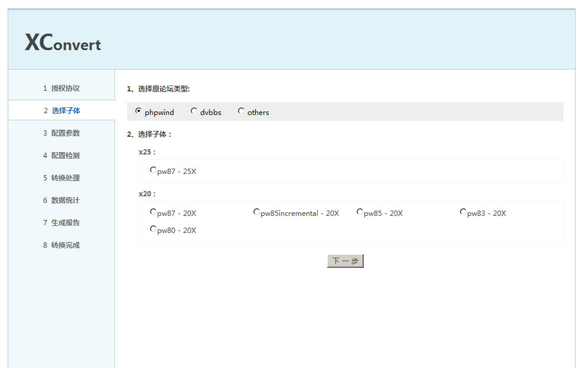The image size is (588, 368).
Task: Select the phpwind forum type radio
Action: [x=139, y=111]
